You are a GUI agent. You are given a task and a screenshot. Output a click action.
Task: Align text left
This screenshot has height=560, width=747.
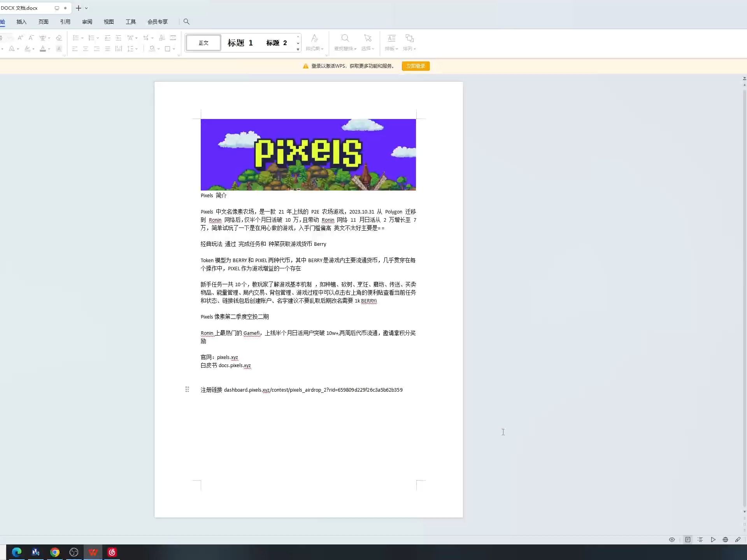[75, 49]
